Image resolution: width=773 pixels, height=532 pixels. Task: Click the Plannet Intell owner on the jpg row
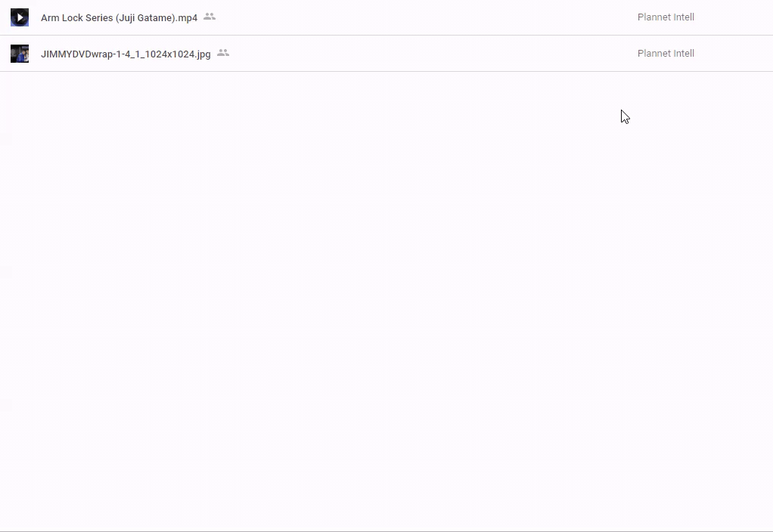click(x=666, y=54)
